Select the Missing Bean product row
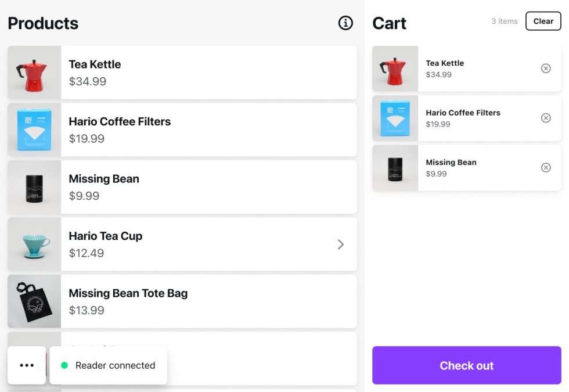Image resolution: width=569 pixels, height=392 pixels. (x=209, y=187)
